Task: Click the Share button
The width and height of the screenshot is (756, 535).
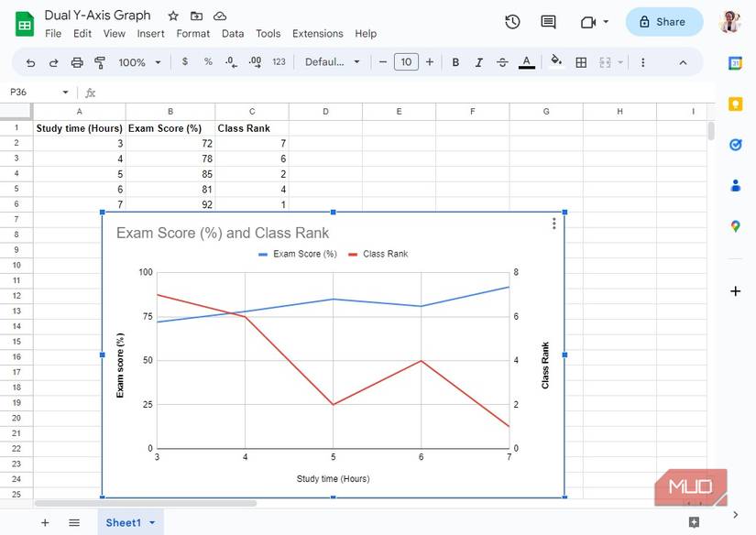Action: (663, 21)
